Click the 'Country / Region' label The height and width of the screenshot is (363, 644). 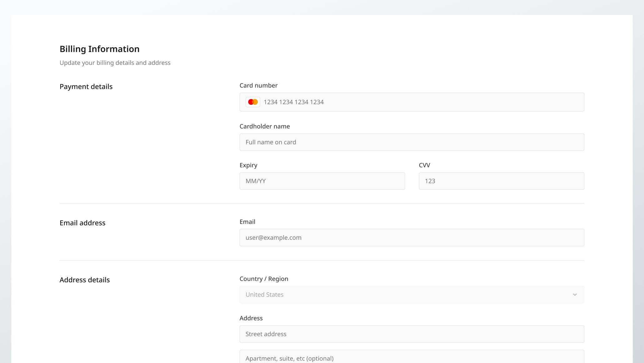264,279
